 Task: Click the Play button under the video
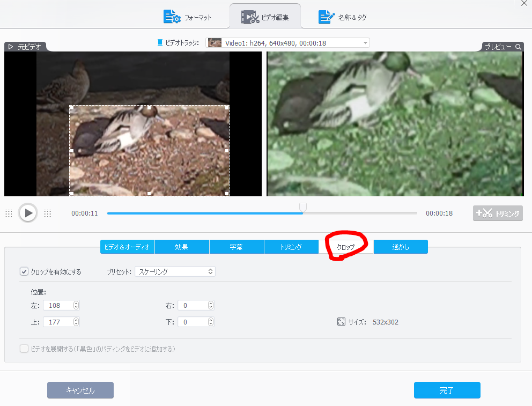28,213
